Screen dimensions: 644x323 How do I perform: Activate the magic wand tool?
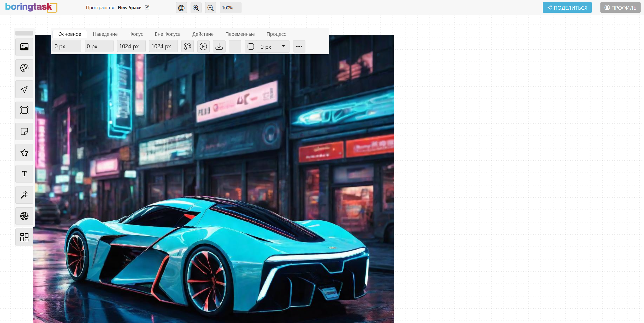(24, 195)
